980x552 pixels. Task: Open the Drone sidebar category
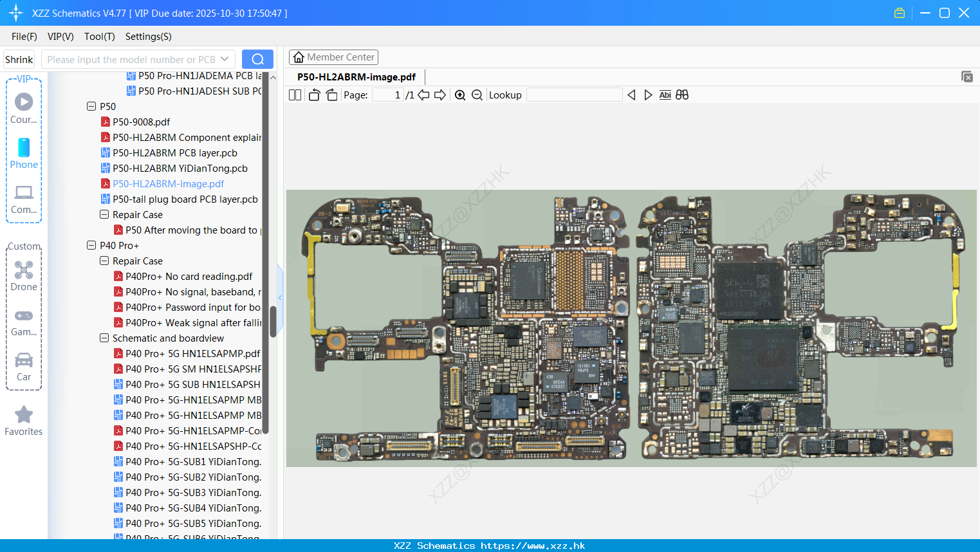coord(24,276)
